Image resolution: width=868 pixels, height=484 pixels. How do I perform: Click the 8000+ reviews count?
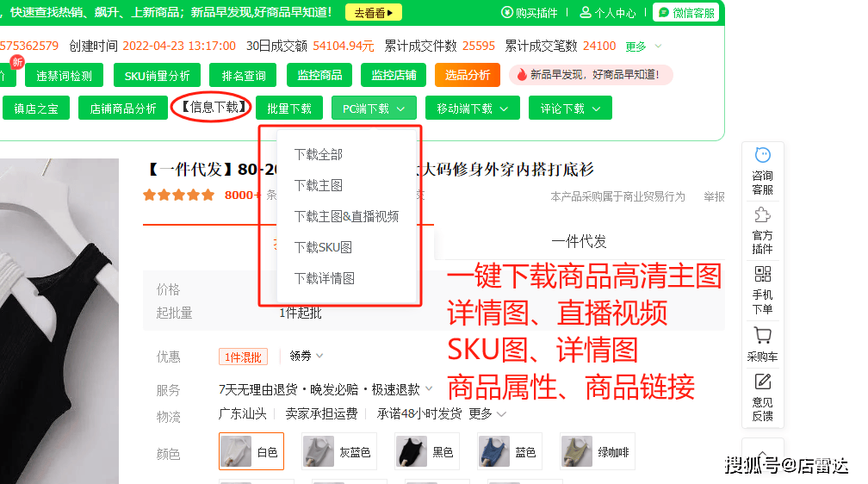click(242, 195)
